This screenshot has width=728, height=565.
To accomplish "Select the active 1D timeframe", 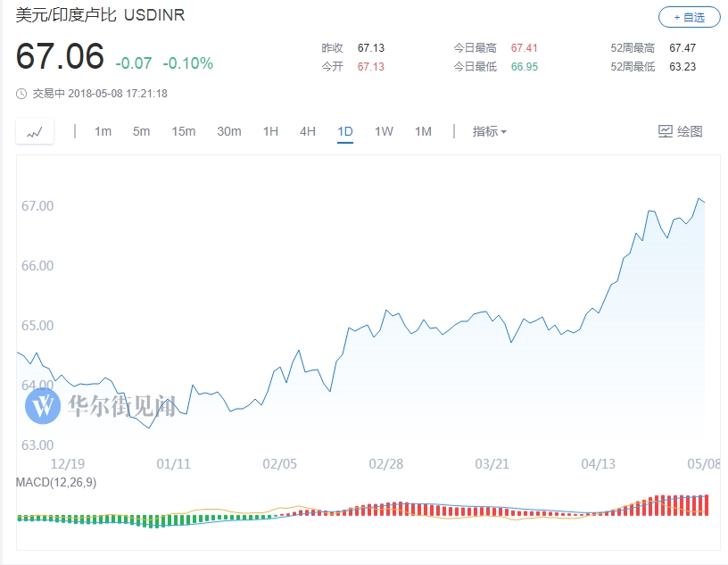I will [x=345, y=131].
